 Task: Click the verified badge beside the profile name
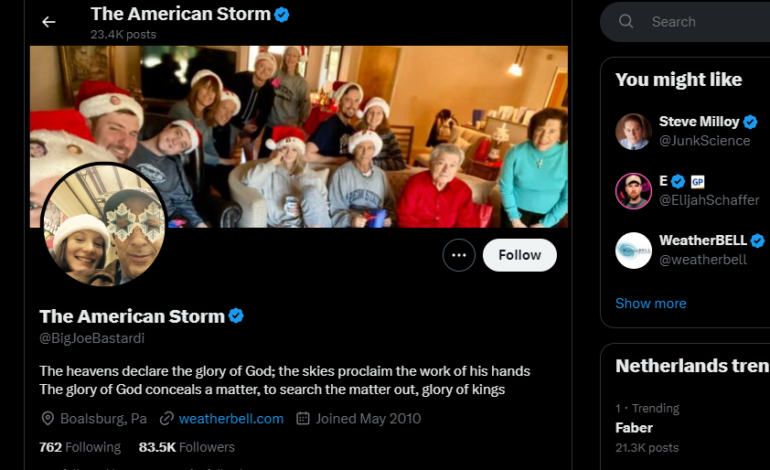coord(237,316)
